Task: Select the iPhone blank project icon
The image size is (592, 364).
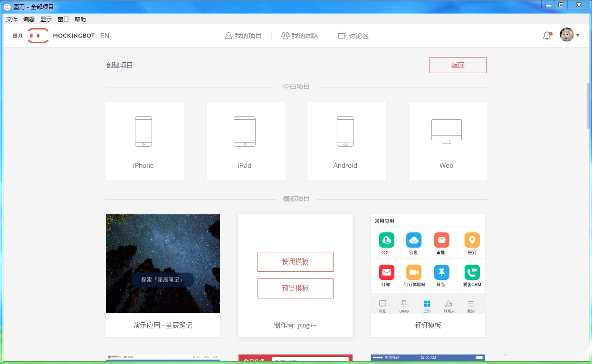Action: click(x=143, y=132)
